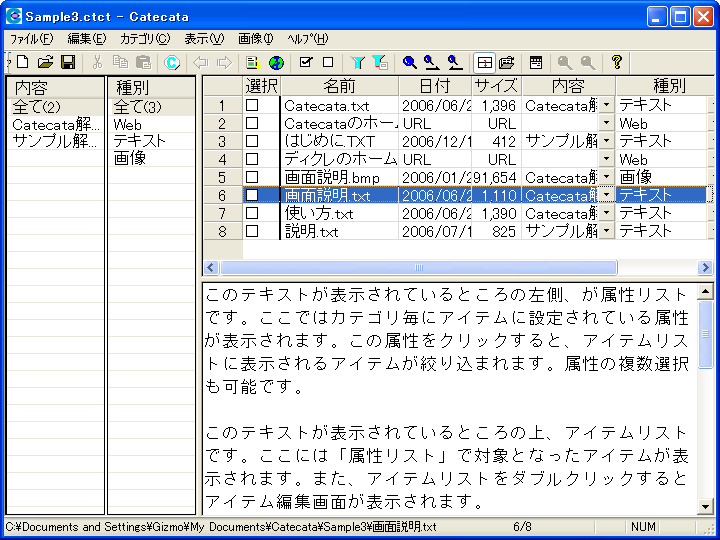720x540 pixels.
Task: Click the add file item icon
Action: [x=253, y=62]
